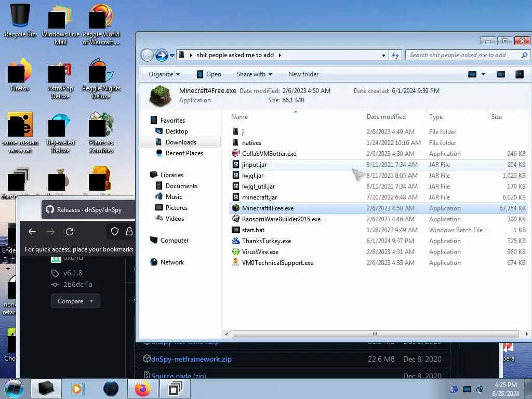Select RansomWareBuilder2015.exe file
Viewport: 532px width, 399px height.
[x=378, y=219]
